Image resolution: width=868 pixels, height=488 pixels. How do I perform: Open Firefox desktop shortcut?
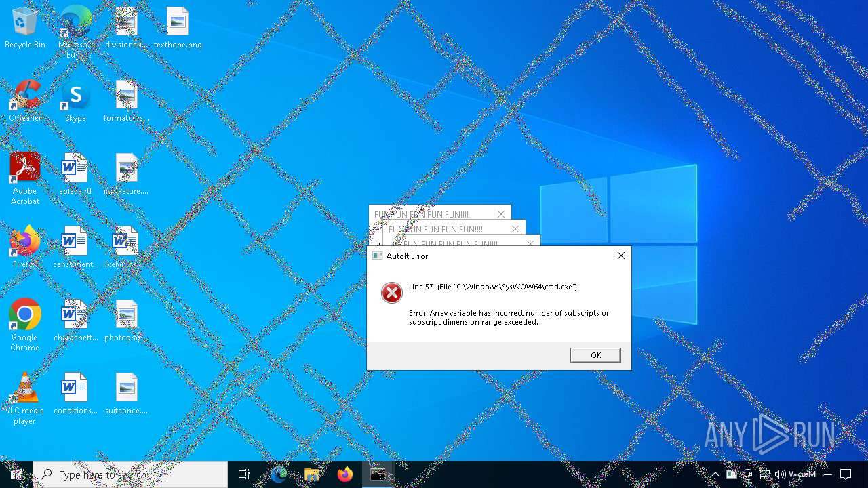(25, 247)
